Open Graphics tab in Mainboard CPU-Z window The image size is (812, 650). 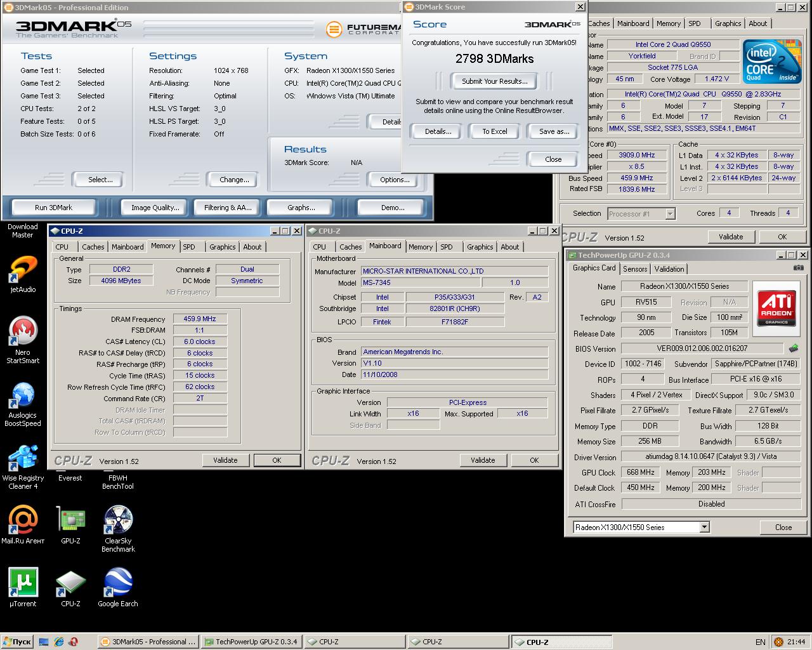click(x=480, y=247)
